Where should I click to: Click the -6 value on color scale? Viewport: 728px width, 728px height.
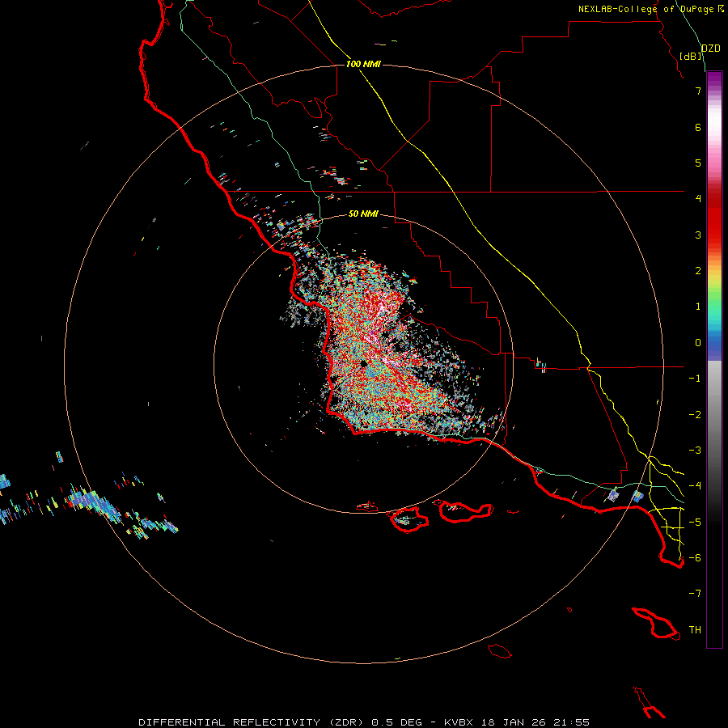click(695, 558)
